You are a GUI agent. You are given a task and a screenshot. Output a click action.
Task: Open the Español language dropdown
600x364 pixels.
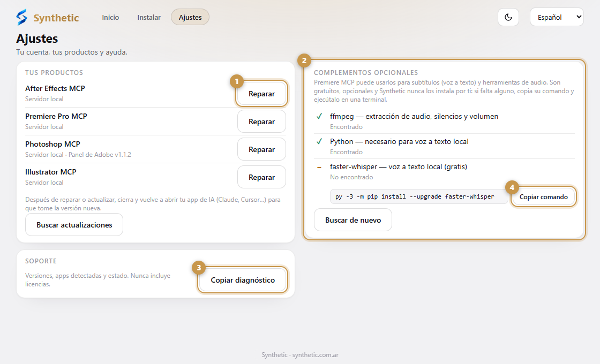click(x=557, y=17)
